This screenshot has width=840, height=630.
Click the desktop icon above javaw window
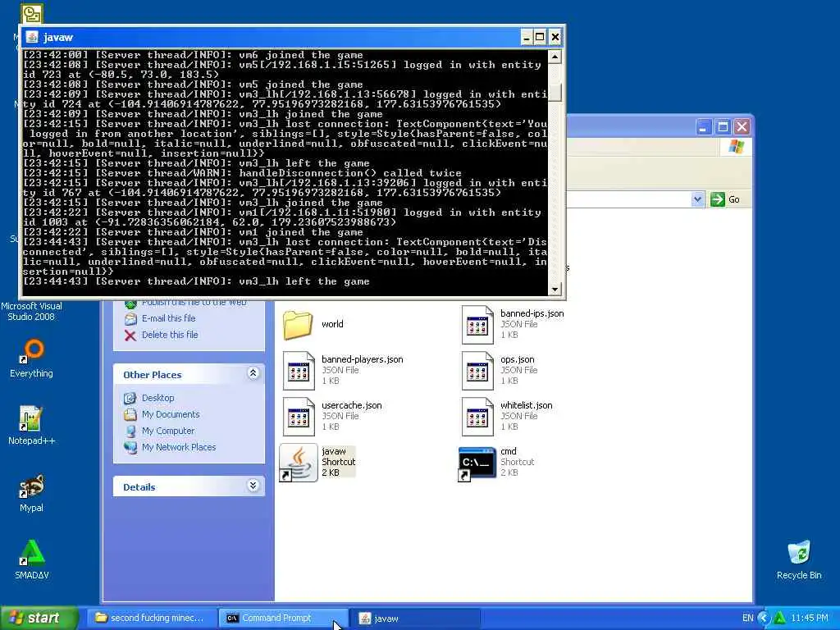point(32,13)
